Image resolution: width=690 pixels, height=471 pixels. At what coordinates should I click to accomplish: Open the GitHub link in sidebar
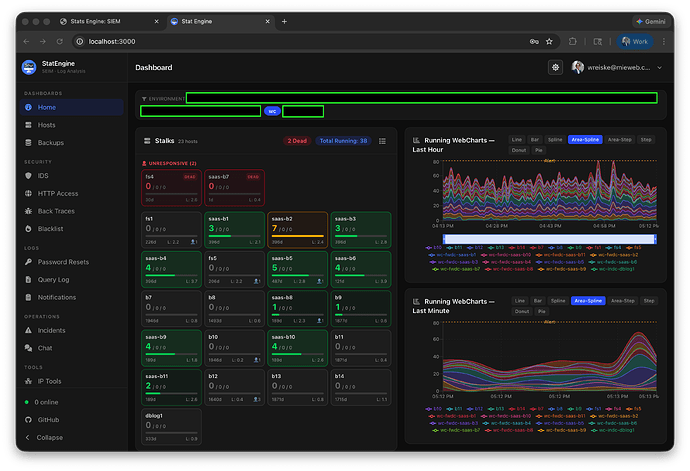coord(48,420)
